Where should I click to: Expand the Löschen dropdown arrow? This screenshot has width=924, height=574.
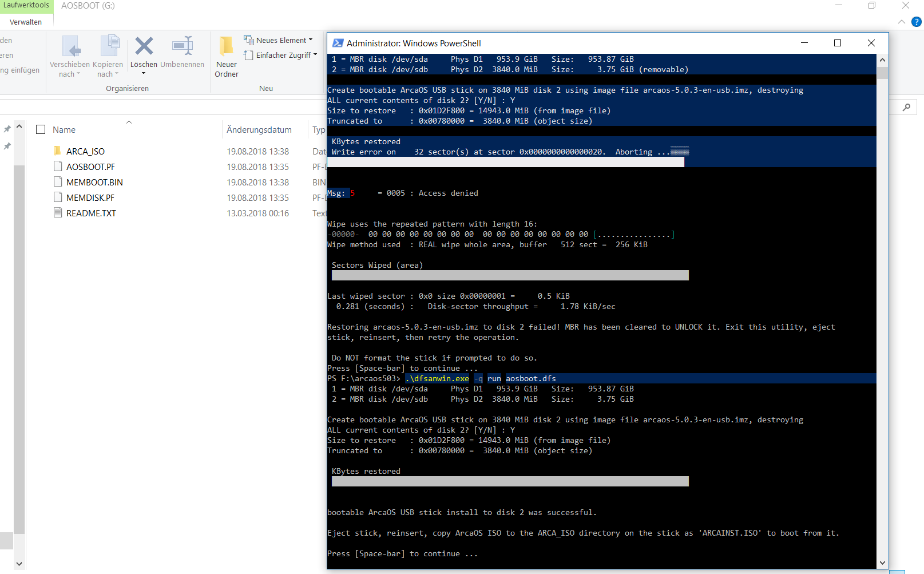pyautogui.click(x=144, y=73)
